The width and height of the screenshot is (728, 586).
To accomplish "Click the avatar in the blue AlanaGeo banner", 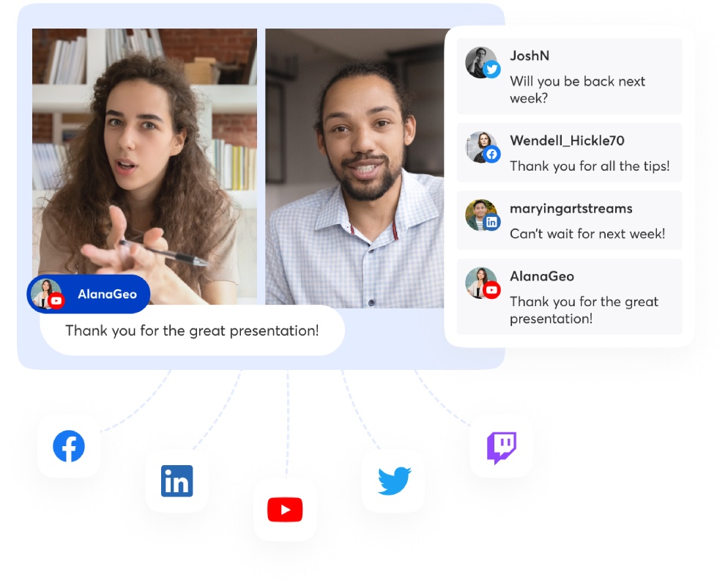I will pyautogui.click(x=47, y=294).
